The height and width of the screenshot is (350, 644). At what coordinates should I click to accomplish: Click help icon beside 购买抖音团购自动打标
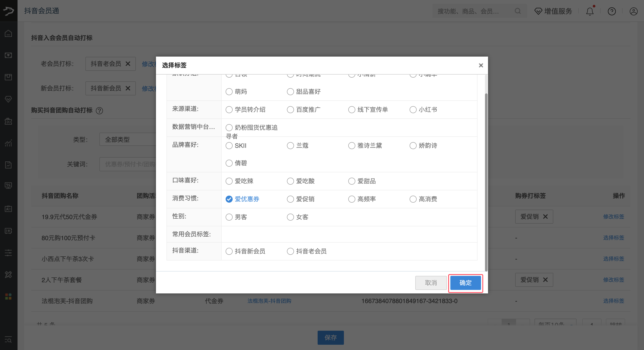click(99, 111)
